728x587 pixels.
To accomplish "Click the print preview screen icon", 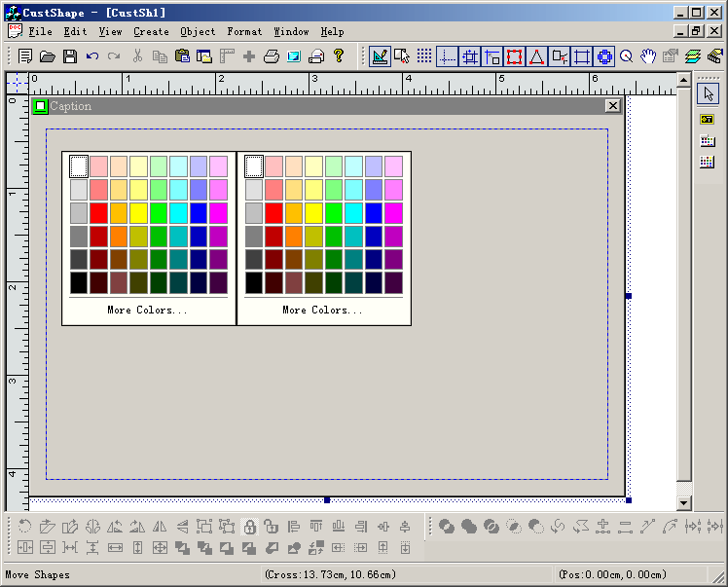I will tap(294, 56).
